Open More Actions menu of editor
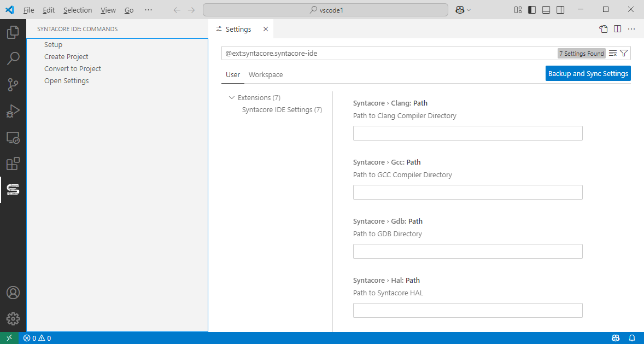 point(631,29)
